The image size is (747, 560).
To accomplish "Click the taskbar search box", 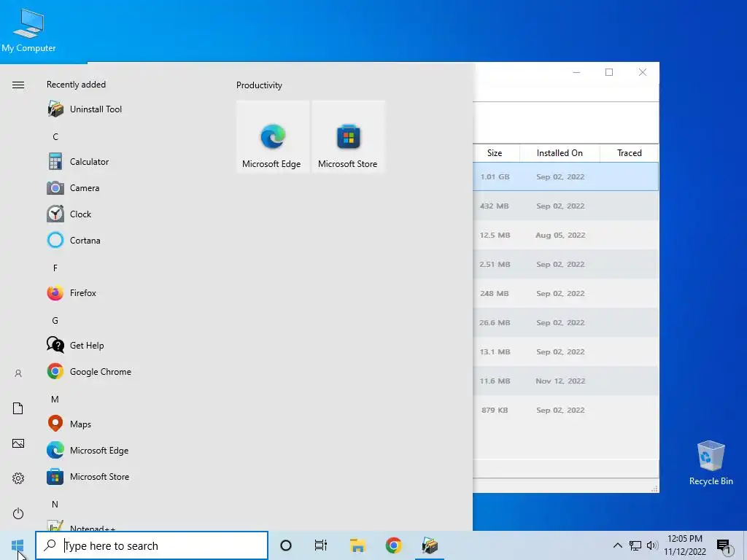I will click(x=152, y=545).
